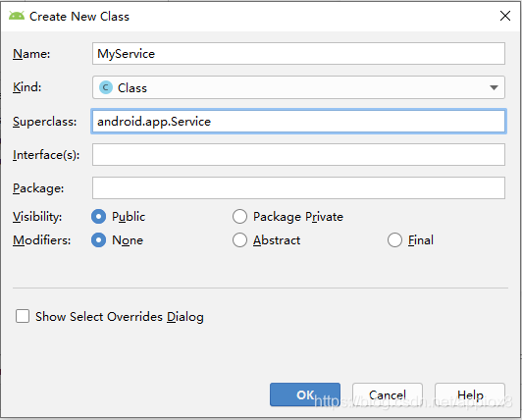Click the Visibility: label
Screen dimensions: 522x420
[x=37, y=217]
